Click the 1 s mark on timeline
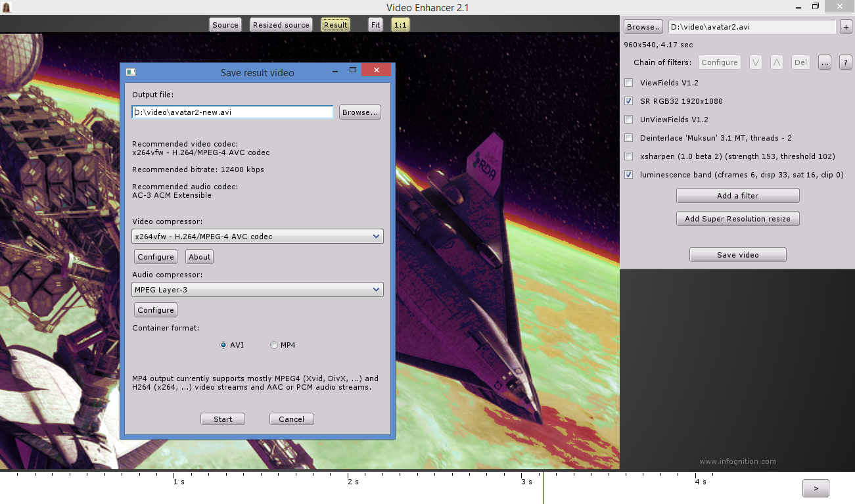 click(x=179, y=482)
